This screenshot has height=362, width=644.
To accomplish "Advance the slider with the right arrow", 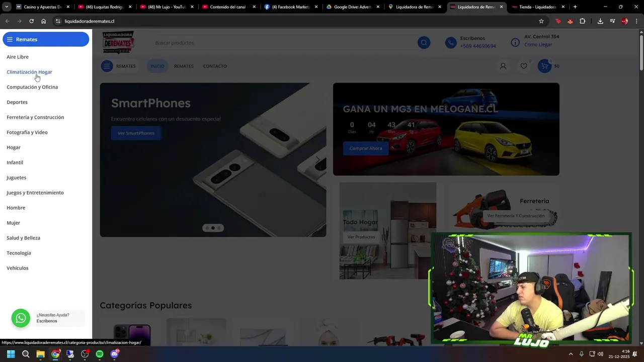I will pyautogui.click(x=317, y=160).
